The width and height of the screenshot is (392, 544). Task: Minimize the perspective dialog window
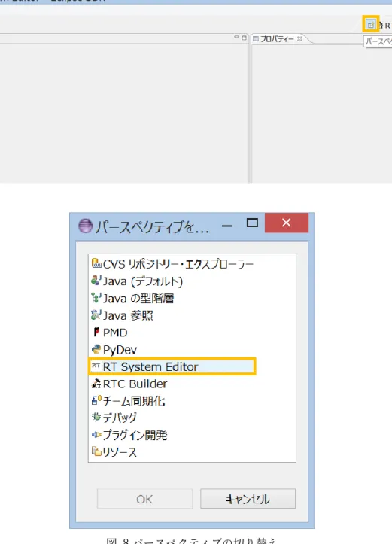(x=227, y=226)
